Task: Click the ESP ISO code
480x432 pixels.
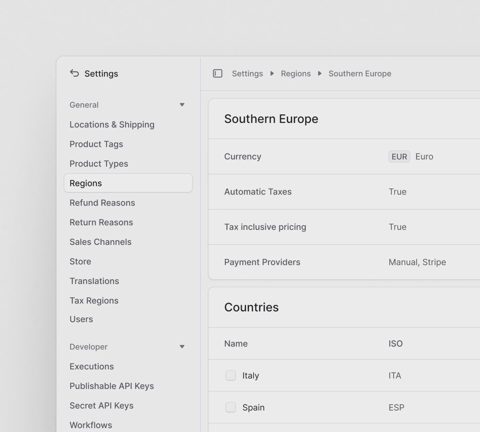Action: pos(396,408)
